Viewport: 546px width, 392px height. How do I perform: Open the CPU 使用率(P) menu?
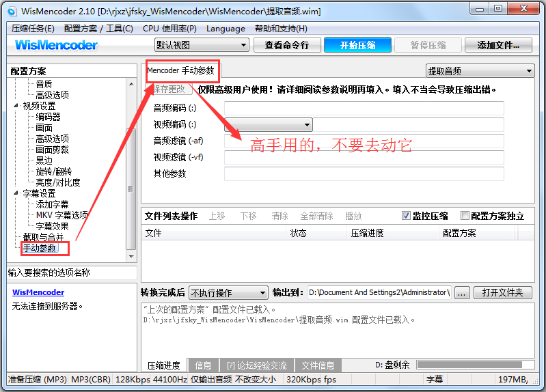169,29
